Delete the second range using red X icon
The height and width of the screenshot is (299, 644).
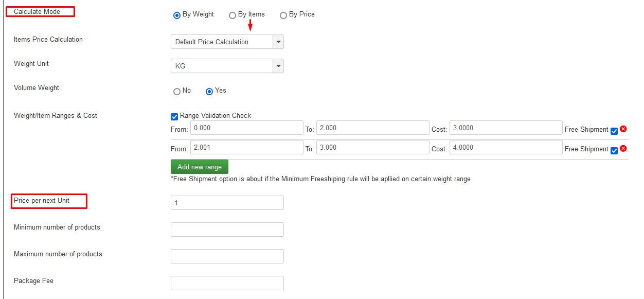pos(623,148)
